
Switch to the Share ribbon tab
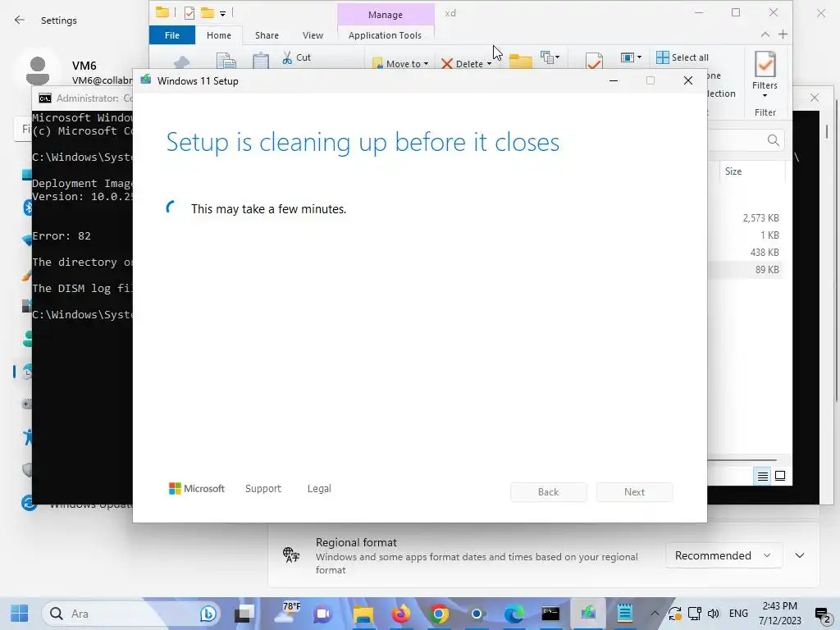(x=267, y=35)
